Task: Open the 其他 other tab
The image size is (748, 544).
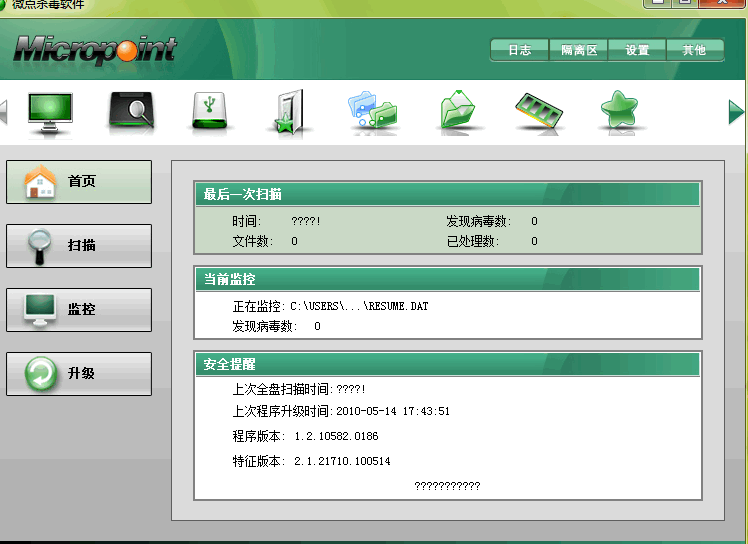Action: click(695, 50)
